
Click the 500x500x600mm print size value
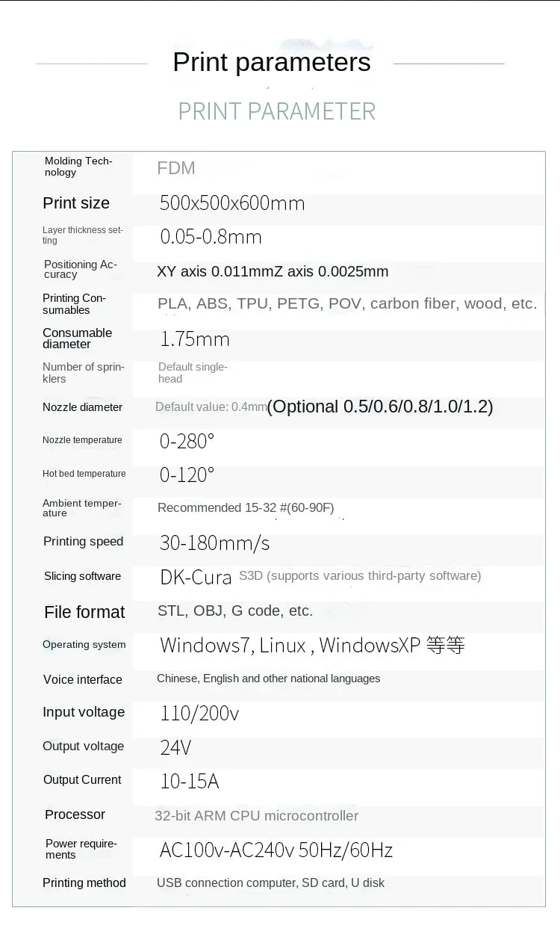pyautogui.click(x=231, y=203)
